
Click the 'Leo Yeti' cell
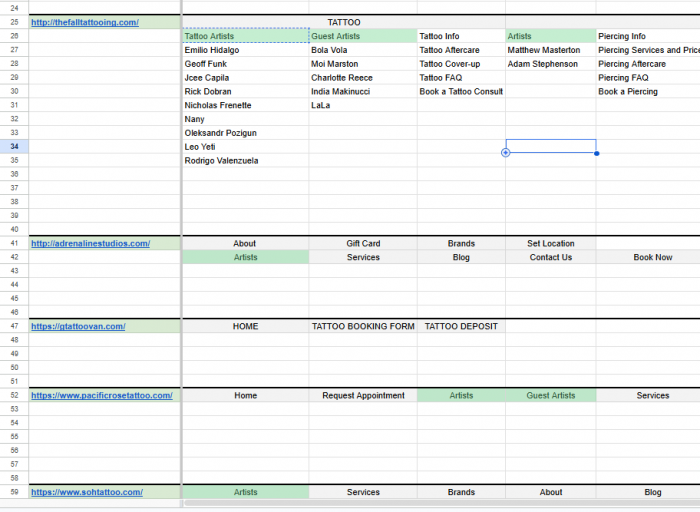(246, 147)
